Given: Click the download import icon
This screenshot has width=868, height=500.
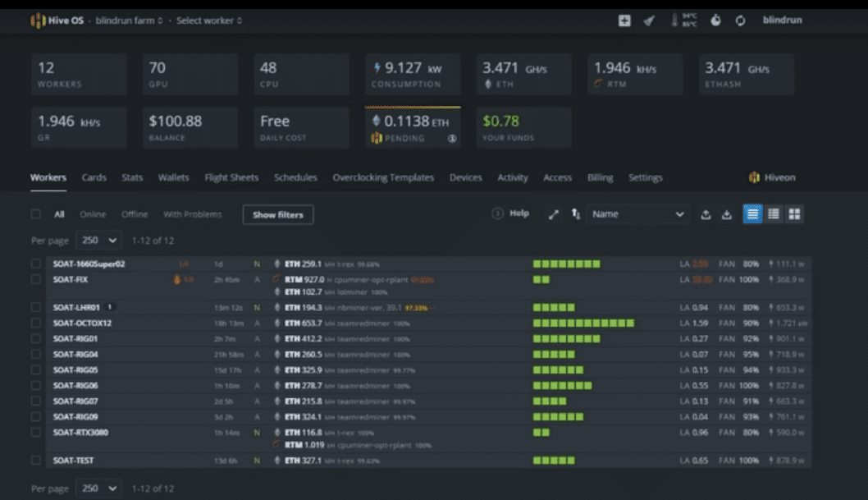Looking at the screenshot, I should (727, 214).
